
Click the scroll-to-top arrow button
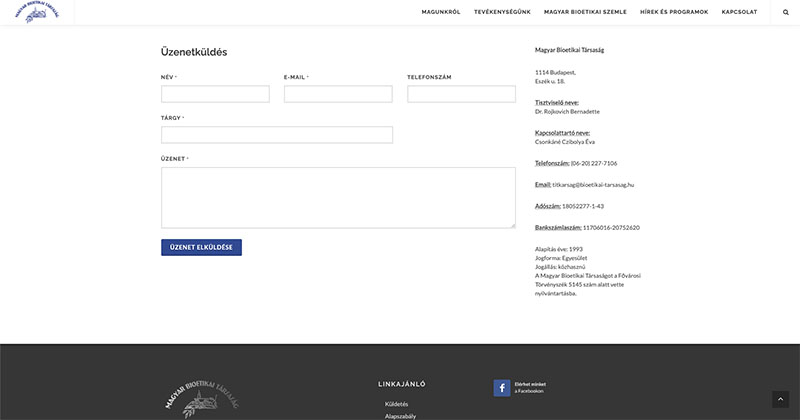[x=780, y=399]
